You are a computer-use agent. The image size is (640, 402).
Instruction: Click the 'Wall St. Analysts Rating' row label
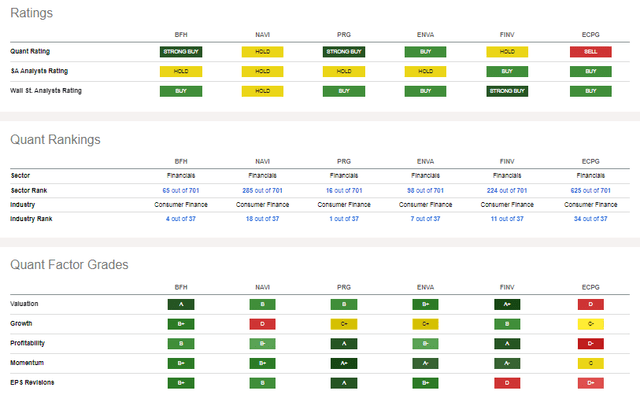[46, 91]
